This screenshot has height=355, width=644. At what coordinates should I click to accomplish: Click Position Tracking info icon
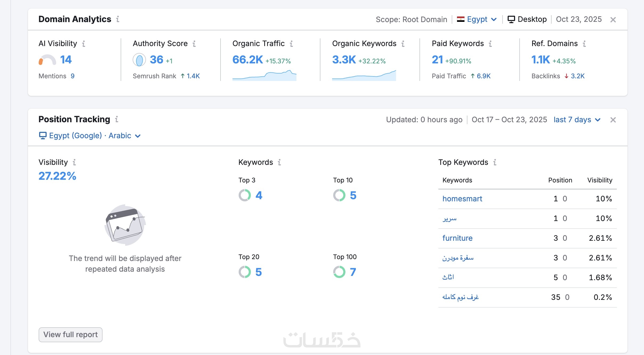tap(117, 119)
